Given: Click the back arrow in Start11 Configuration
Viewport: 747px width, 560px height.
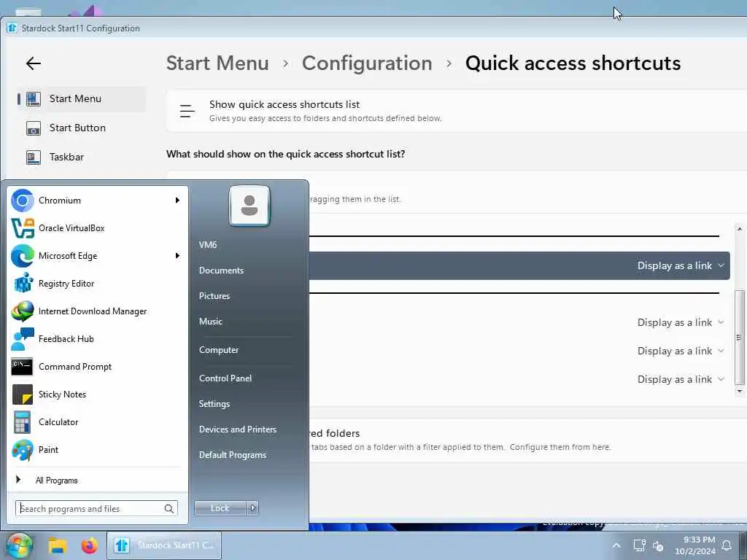Looking at the screenshot, I should (x=34, y=63).
